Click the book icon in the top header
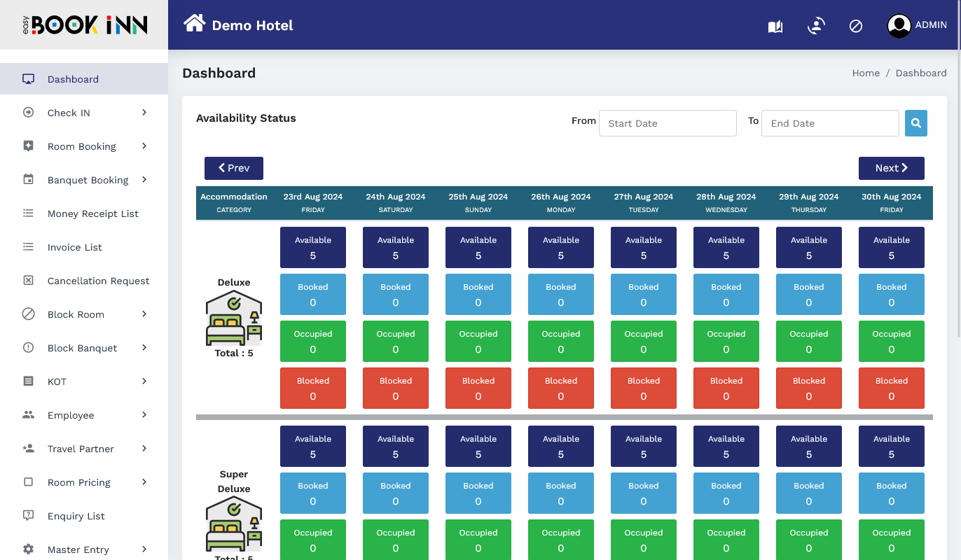The image size is (961, 560). click(775, 27)
